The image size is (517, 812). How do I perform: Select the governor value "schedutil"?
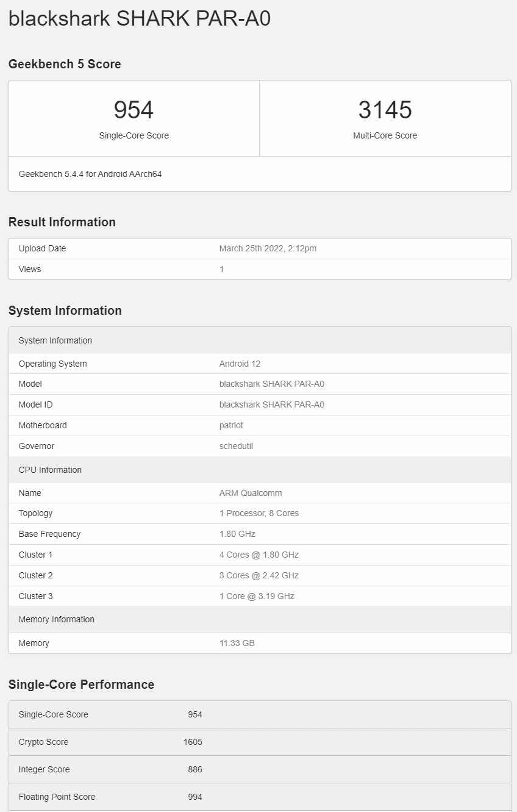236,446
